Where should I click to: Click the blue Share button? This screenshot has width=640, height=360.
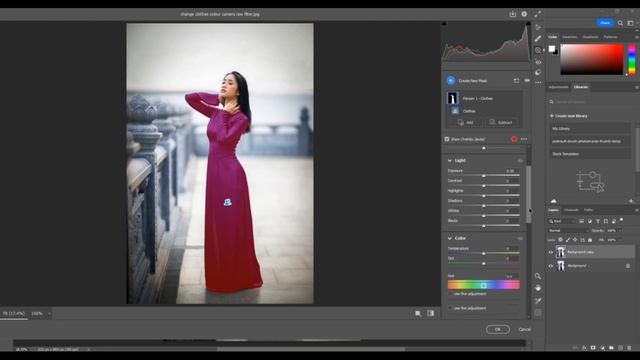pos(605,23)
